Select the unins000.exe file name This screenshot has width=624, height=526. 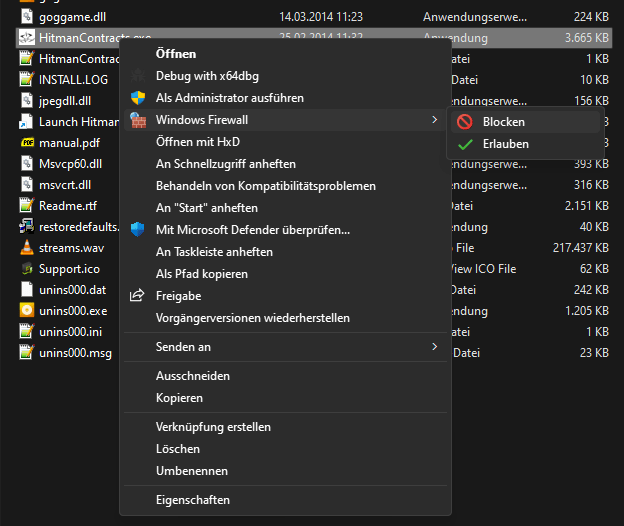(x=73, y=311)
